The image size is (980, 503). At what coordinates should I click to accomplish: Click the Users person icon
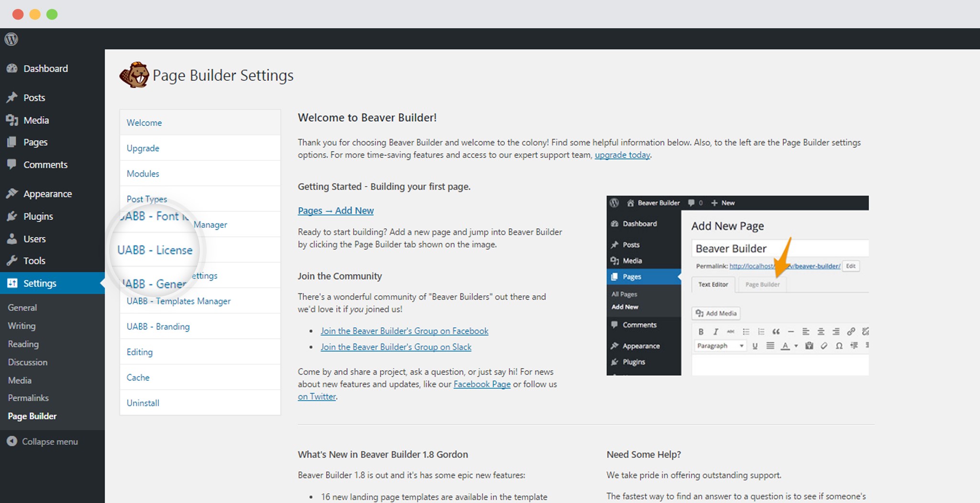[x=12, y=239]
